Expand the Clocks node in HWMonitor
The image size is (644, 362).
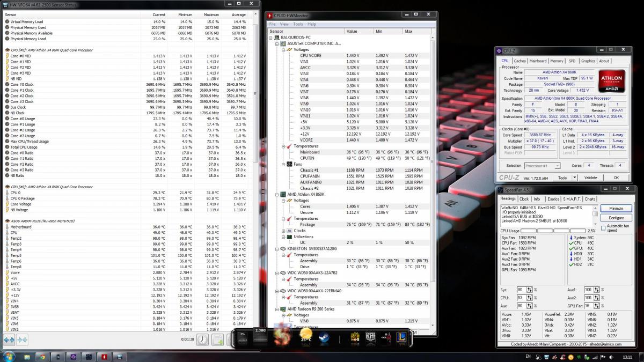(283, 231)
